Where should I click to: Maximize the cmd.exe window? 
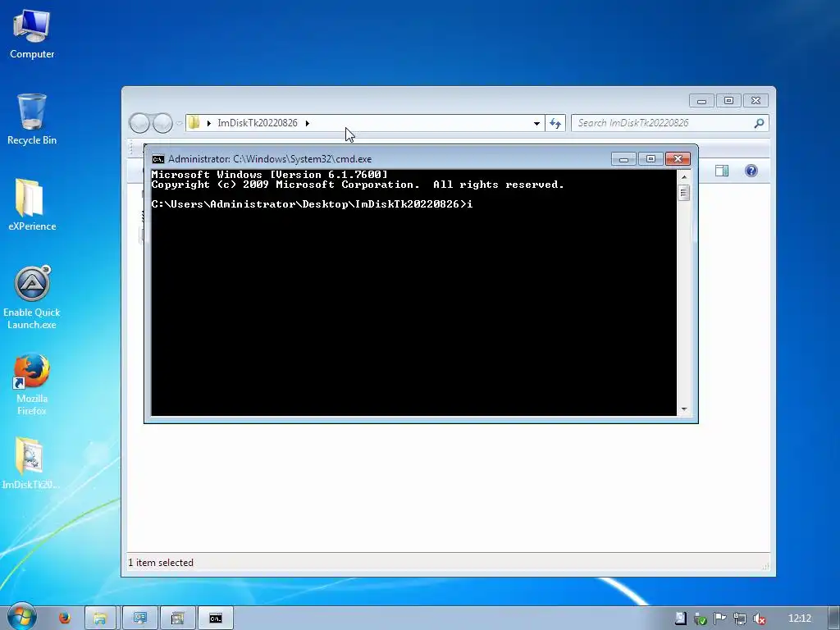[x=651, y=158]
